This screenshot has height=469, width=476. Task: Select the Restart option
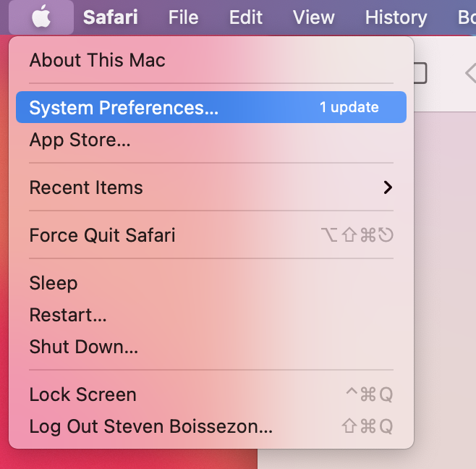[x=211, y=315]
